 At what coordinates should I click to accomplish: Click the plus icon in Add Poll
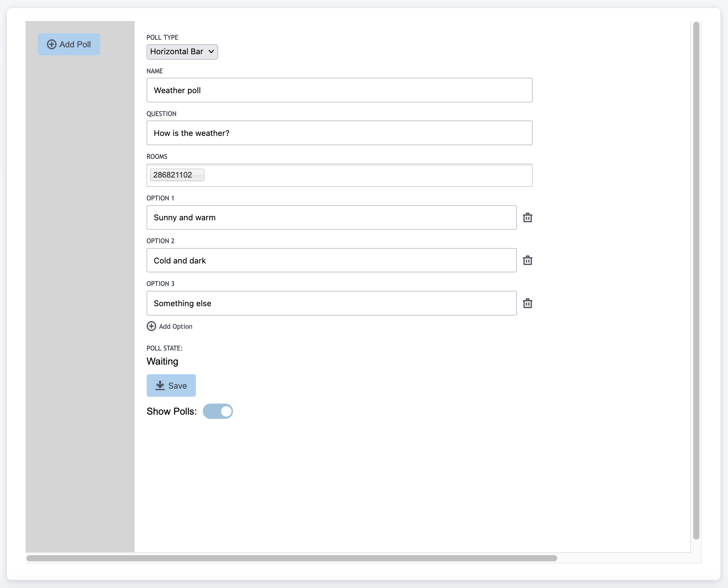tap(52, 44)
